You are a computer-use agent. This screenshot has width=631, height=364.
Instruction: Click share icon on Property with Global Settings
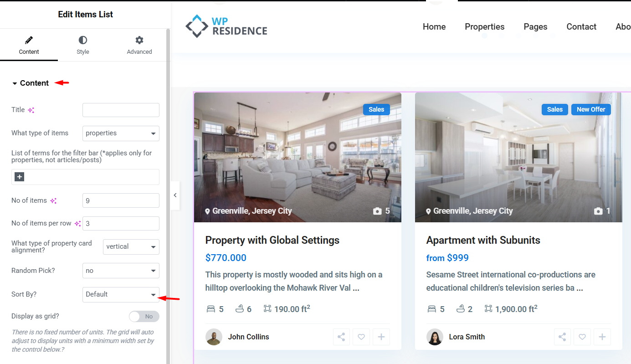click(341, 337)
